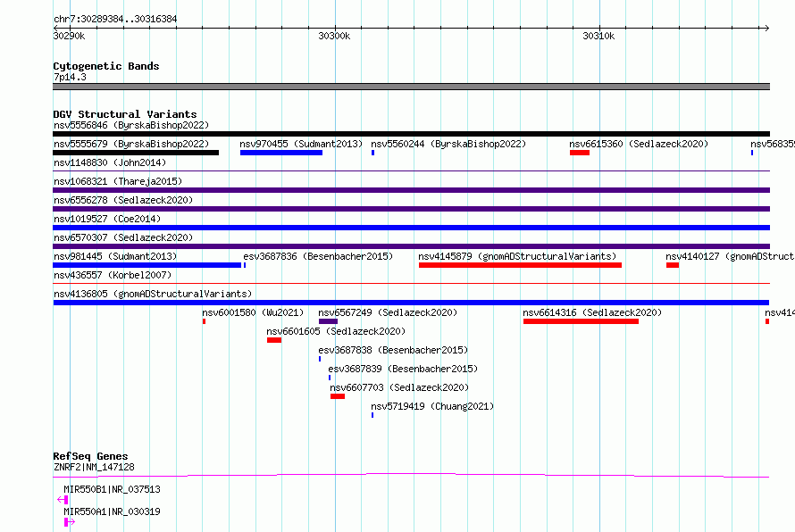This screenshot has height=532, width=795.
Task: Click the nsv6601605 (Sedlazeck2020) label
Action: pos(336,331)
